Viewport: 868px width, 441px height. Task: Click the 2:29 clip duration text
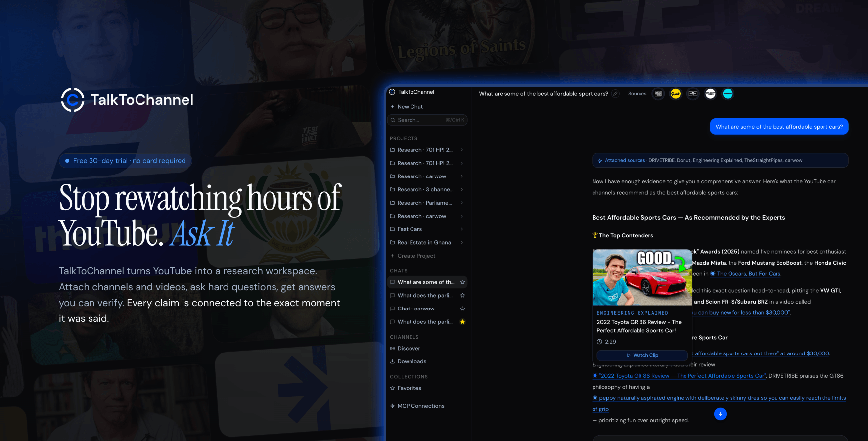point(610,342)
